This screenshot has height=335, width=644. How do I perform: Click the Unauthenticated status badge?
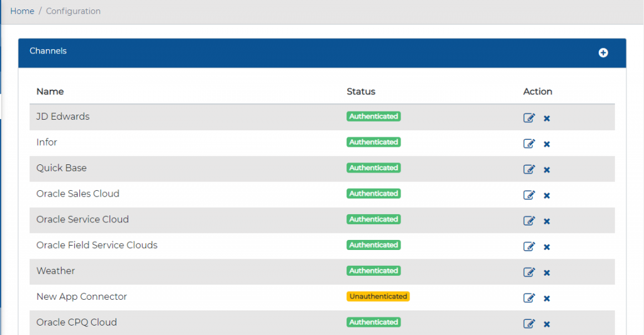click(x=378, y=297)
